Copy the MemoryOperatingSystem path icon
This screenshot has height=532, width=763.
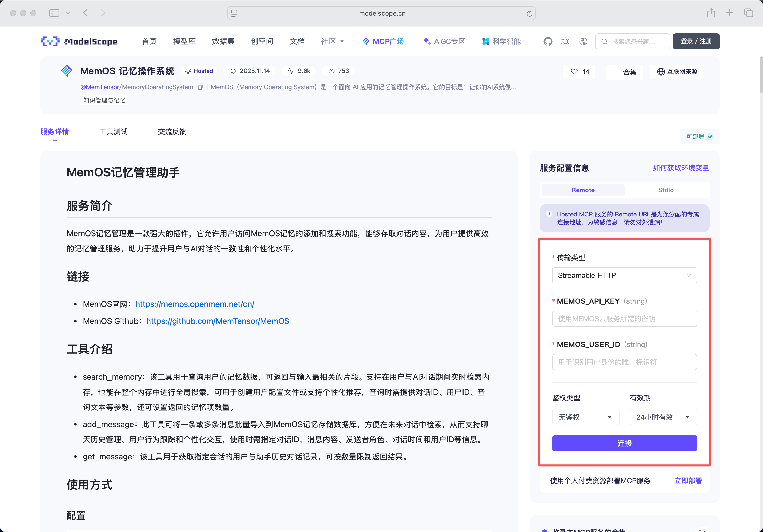click(200, 87)
